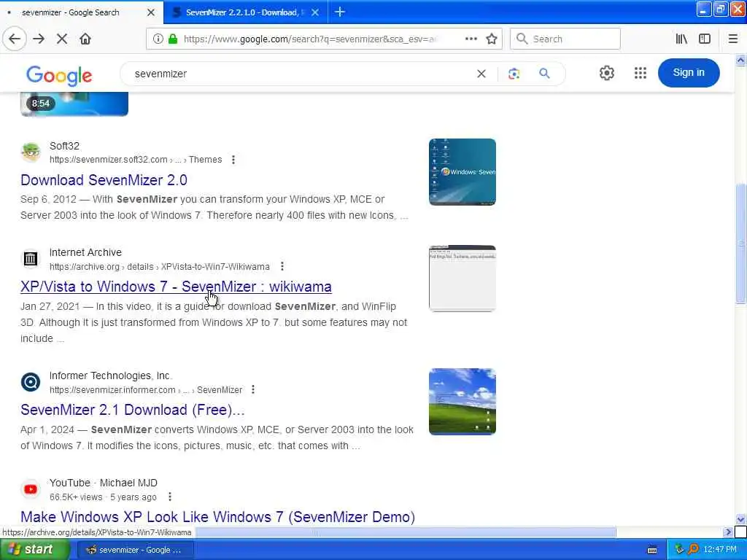
Task: Click the YouTube favicon
Action: point(31,489)
